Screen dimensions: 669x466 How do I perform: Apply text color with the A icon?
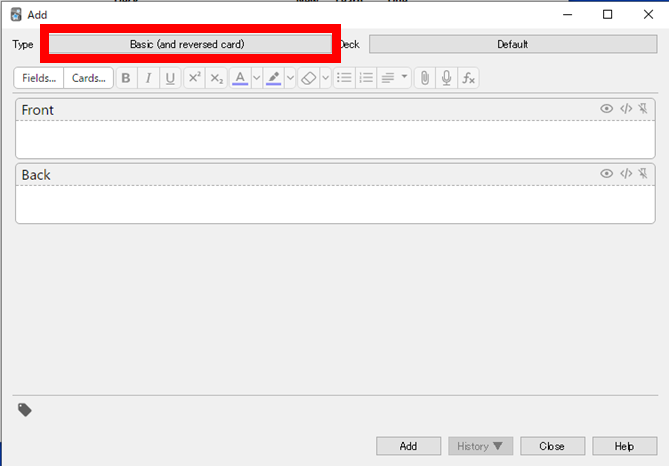tap(240, 78)
